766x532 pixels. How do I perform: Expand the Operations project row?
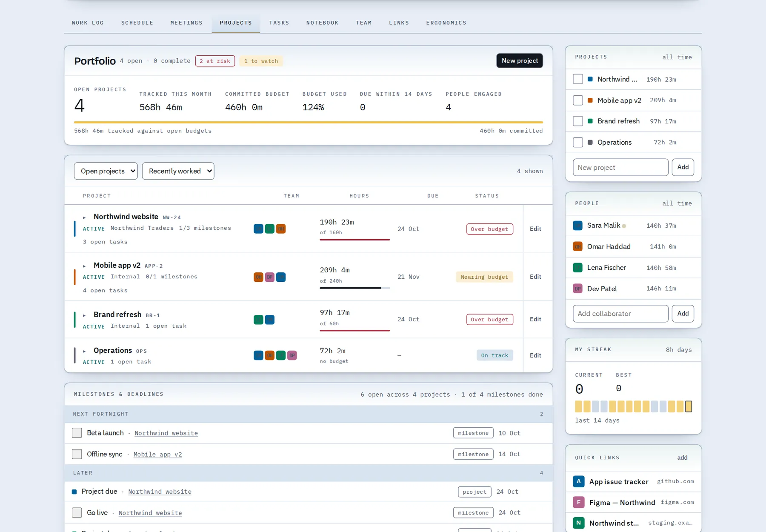point(84,351)
